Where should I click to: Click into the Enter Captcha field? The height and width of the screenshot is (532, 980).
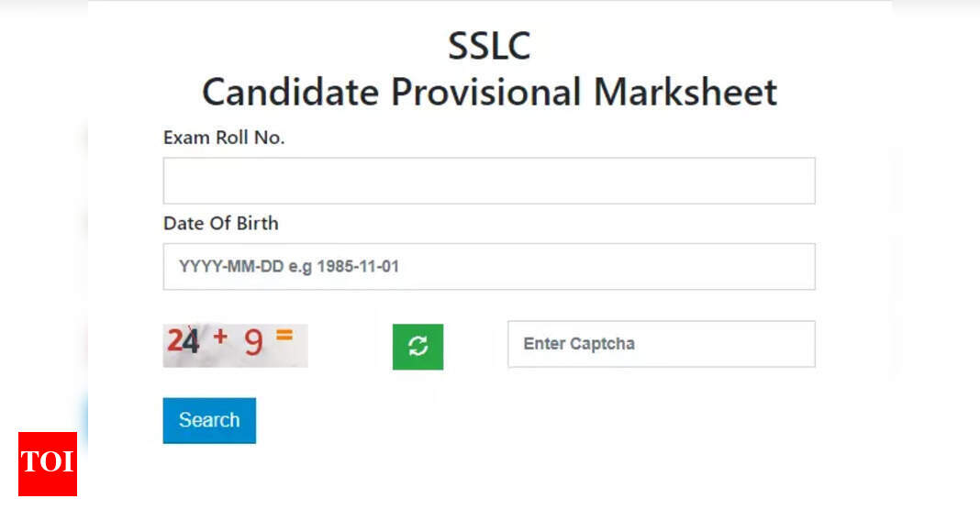click(661, 344)
